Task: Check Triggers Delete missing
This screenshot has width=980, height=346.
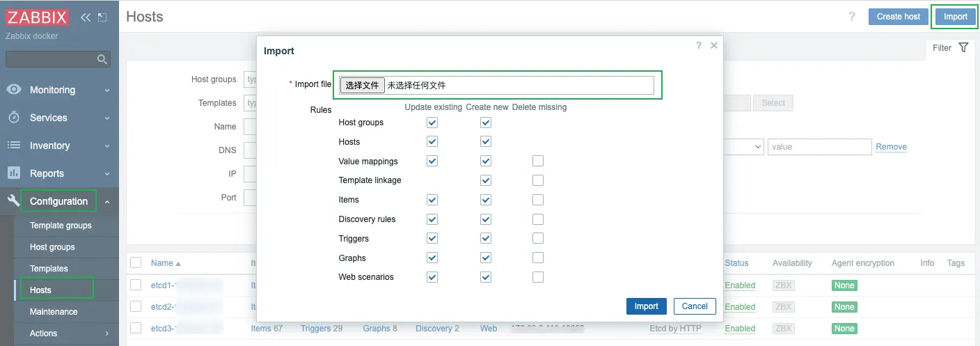Action: pos(538,238)
